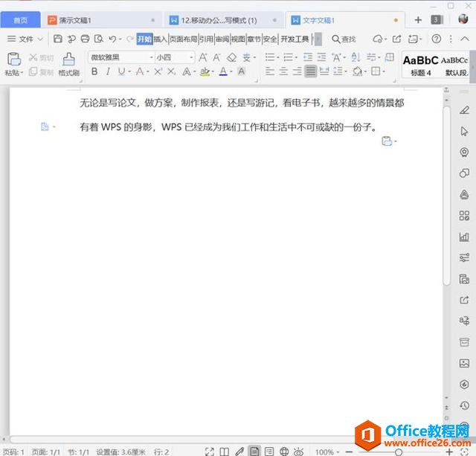
Task: Open the font size dropdown (小四)
Action: tap(174, 57)
